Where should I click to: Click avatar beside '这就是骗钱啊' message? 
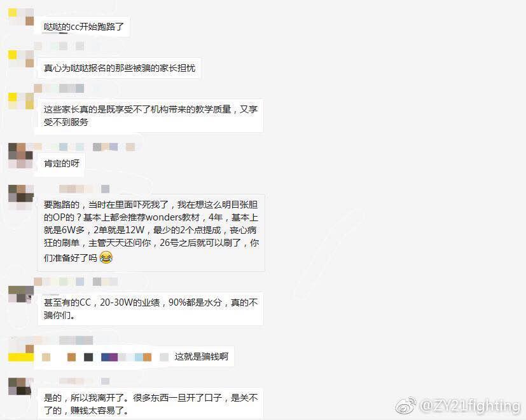point(21,349)
